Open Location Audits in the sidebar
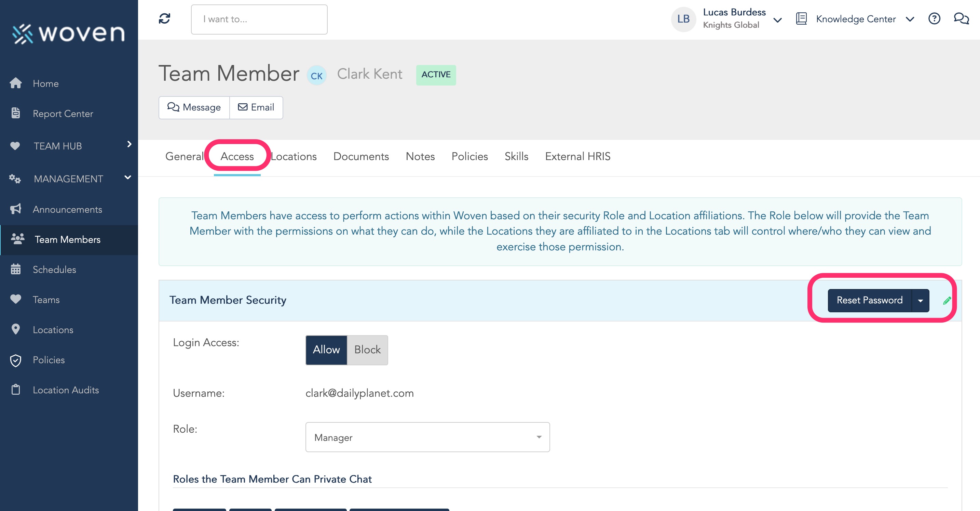 pos(69,390)
